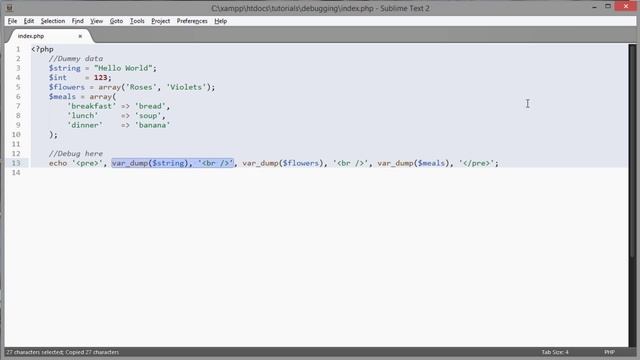
Task: Open the View menu
Action: (x=96, y=21)
